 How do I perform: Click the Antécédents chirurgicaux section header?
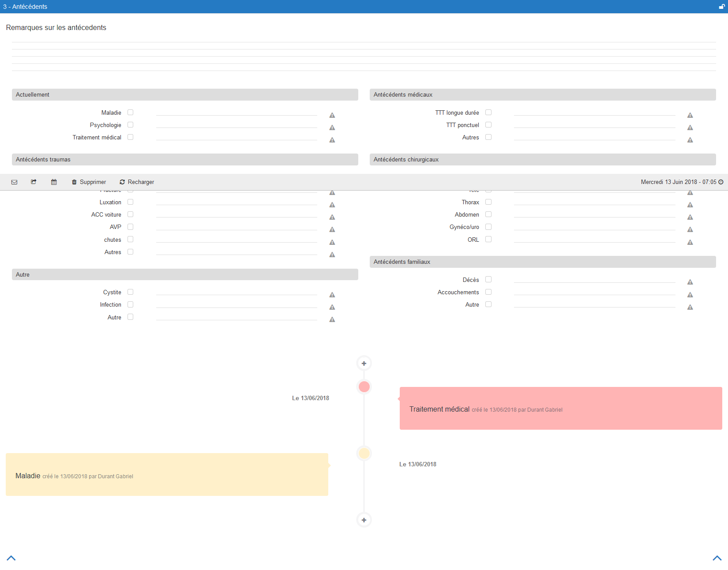tap(543, 159)
